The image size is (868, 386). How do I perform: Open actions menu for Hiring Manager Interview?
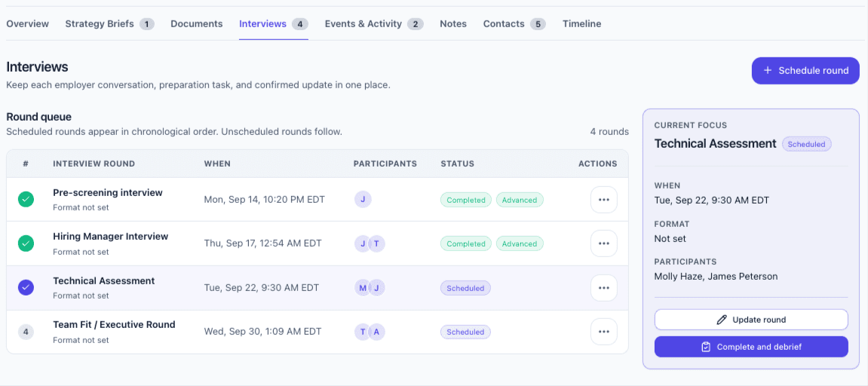coord(603,244)
